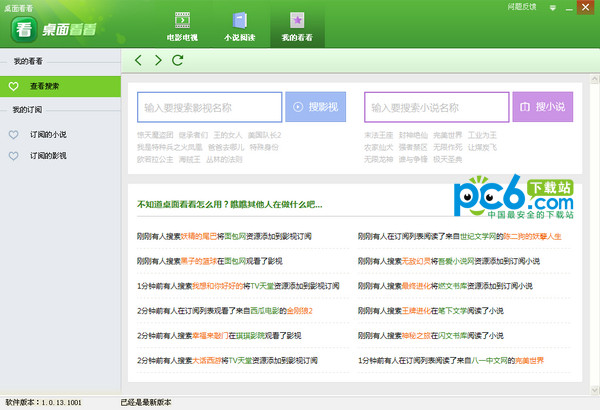Screen dimensions: 600x410
Task: Open the 电影电视 tab
Action: (182, 26)
